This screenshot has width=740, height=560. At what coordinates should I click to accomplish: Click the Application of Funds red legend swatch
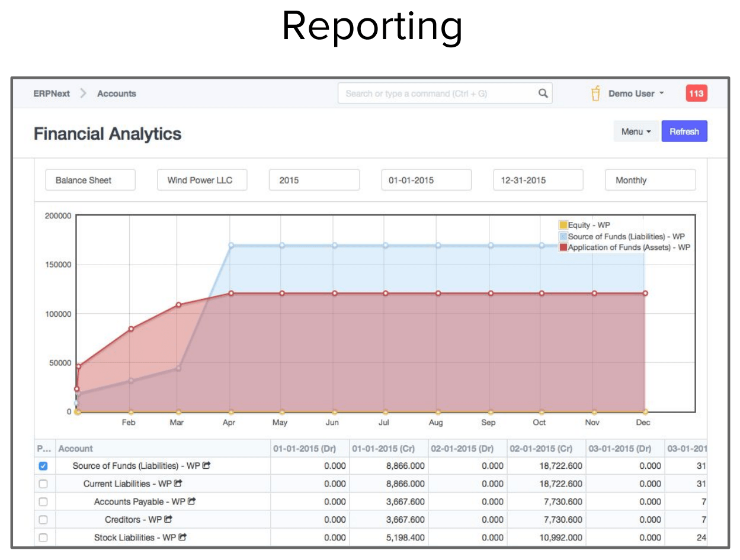click(563, 247)
